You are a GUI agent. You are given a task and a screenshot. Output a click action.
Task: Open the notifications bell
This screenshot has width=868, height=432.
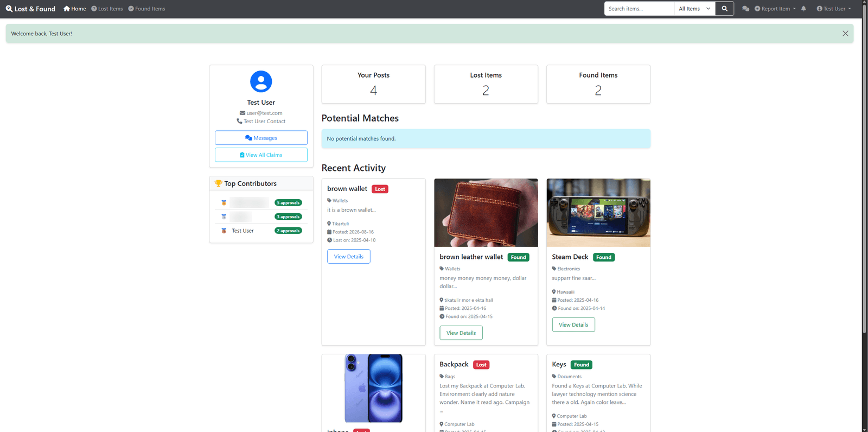(803, 9)
